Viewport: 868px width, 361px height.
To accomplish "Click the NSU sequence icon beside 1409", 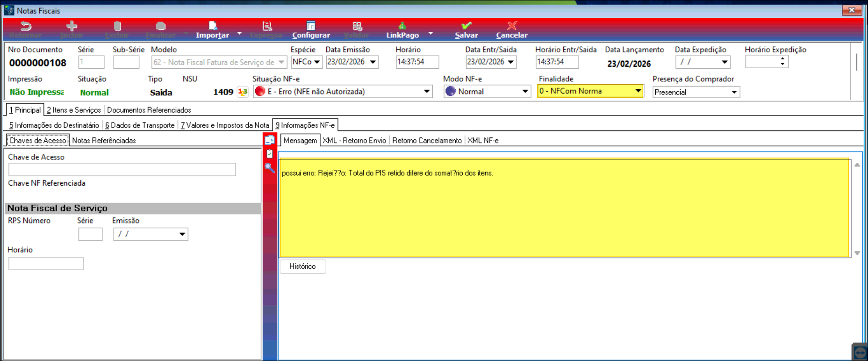I will pos(243,92).
